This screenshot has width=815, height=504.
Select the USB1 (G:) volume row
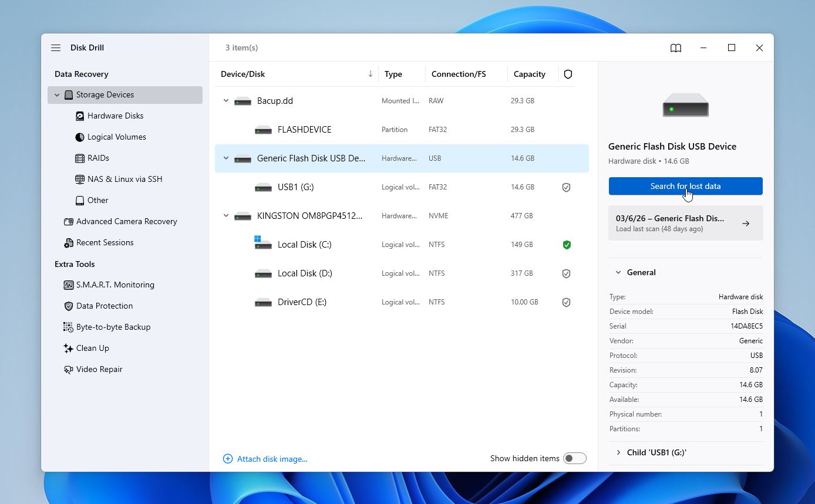(402, 187)
